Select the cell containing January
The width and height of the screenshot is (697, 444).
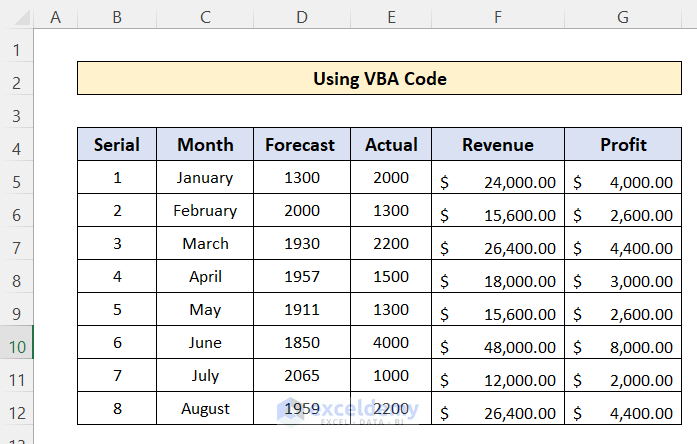pyautogui.click(x=205, y=178)
